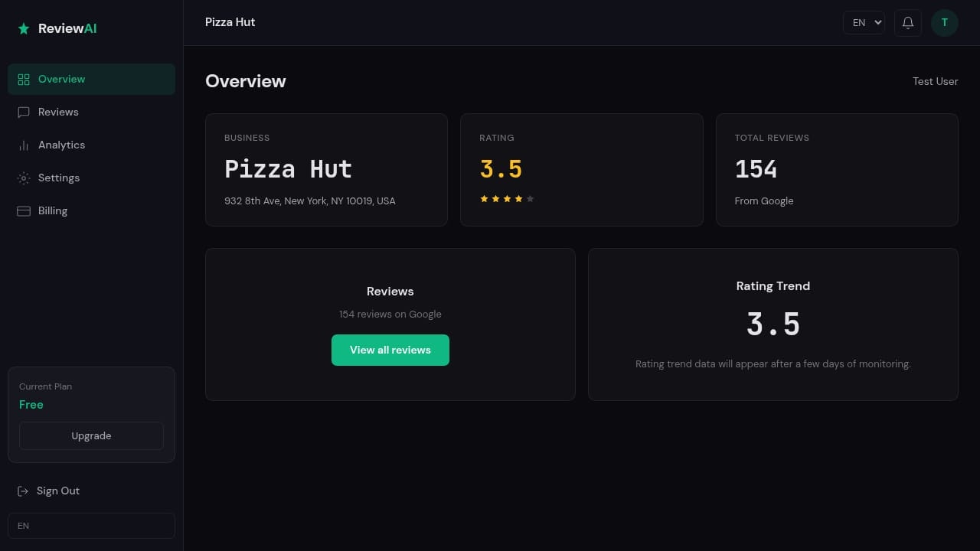
Task: Click the 154 reviews on Google text
Action: [390, 314]
